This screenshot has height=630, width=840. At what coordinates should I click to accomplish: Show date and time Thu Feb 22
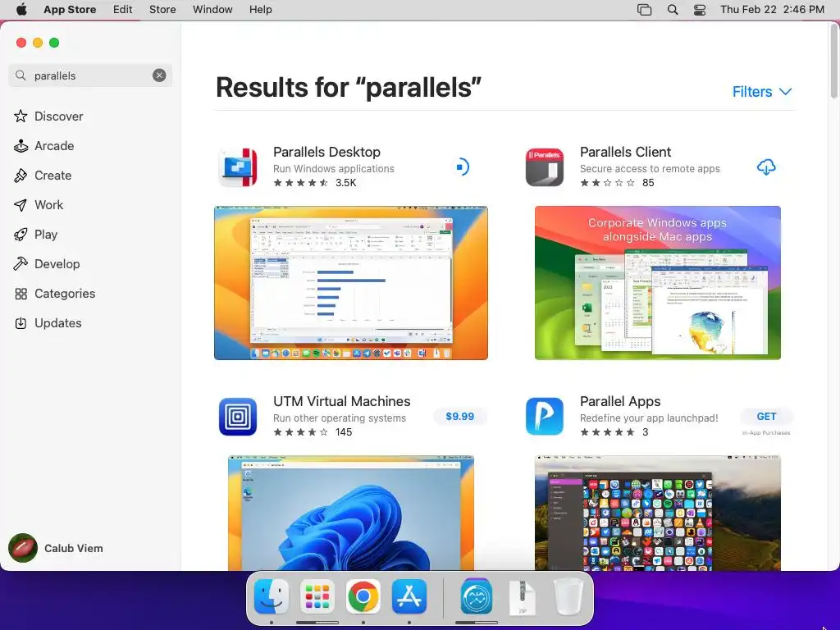tap(772, 10)
